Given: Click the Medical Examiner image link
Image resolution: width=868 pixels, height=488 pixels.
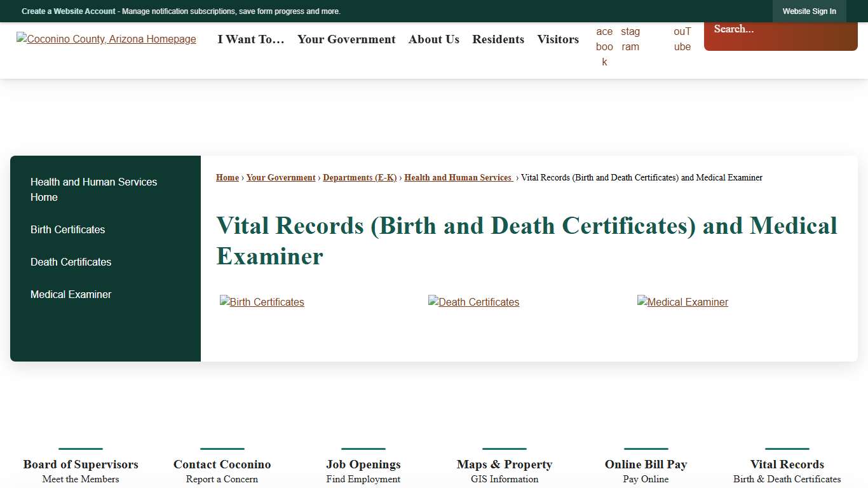Looking at the screenshot, I should click(682, 302).
